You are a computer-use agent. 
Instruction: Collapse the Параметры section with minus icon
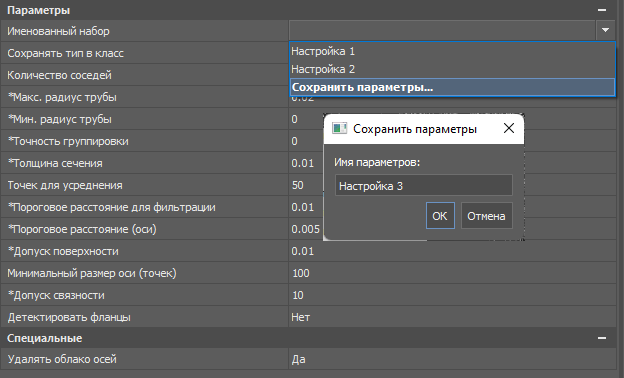[x=602, y=10]
